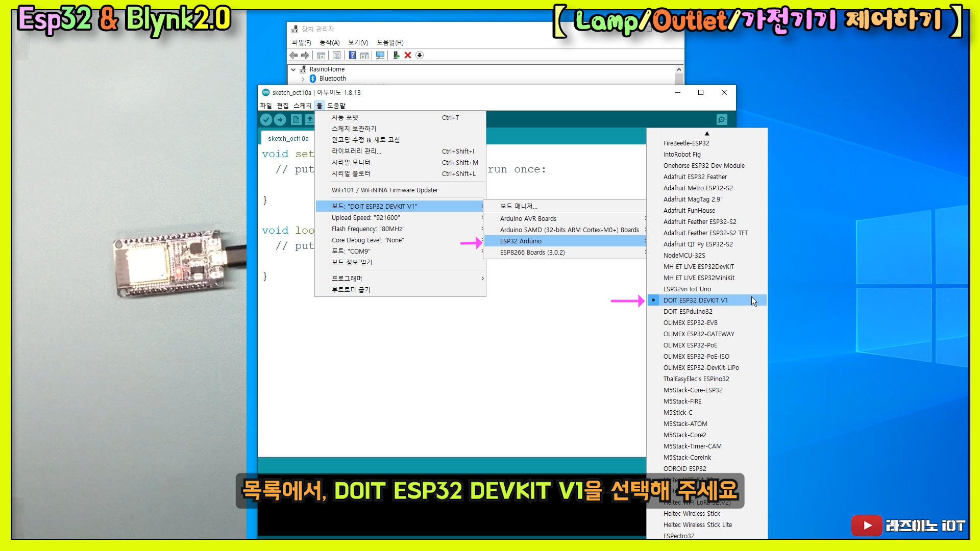The image size is (980, 551).
Task: Click the scan hardware changes monitor icon
Action: [380, 55]
